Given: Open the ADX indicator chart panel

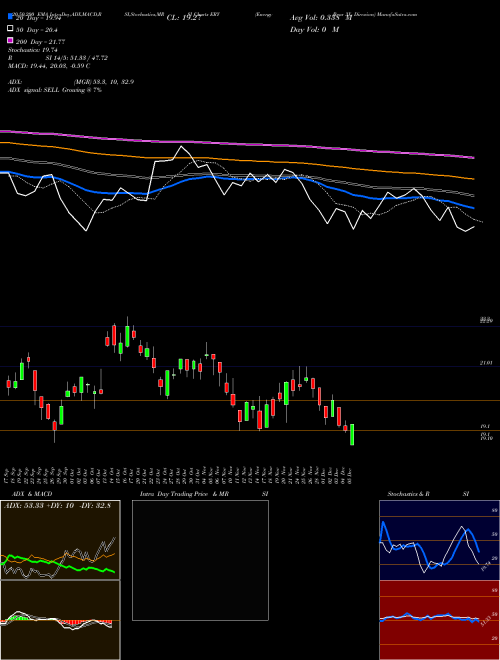Looking at the screenshot, I should 60,540.
